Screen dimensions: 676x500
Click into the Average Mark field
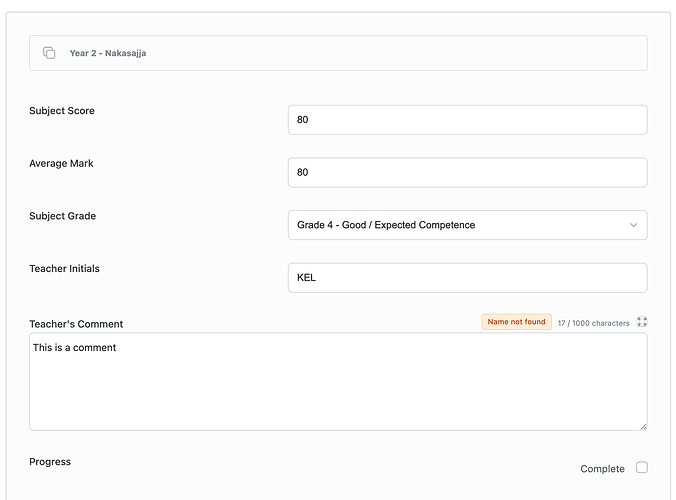pyautogui.click(x=466, y=172)
